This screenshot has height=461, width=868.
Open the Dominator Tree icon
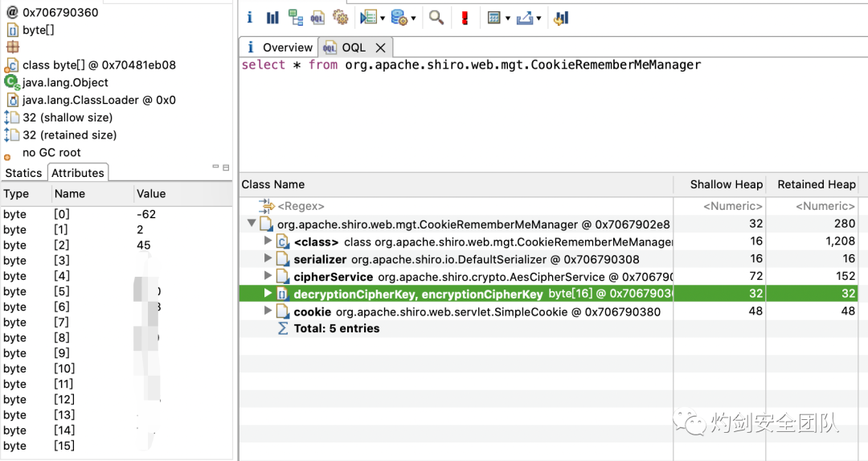coord(296,18)
